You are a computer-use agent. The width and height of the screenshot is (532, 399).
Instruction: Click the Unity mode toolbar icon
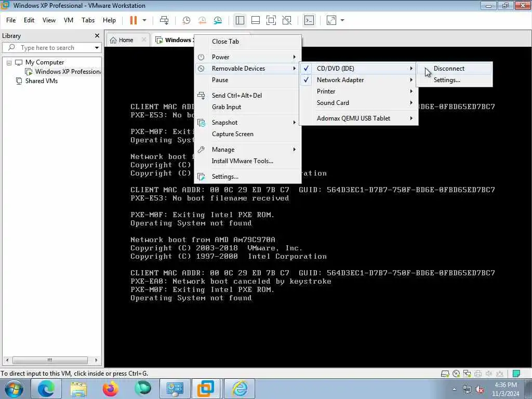coord(287,20)
